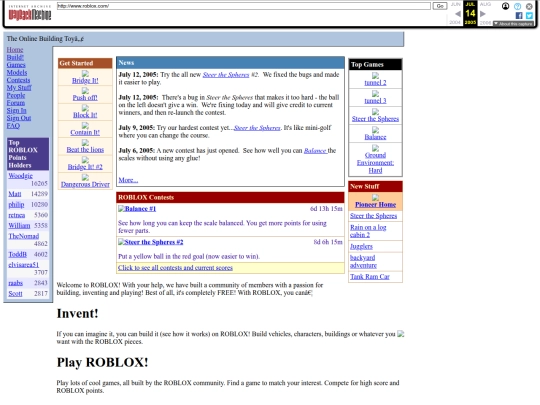The width and height of the screenshot is (540, 405).
Task: Click image above Steer the Spheres top game
Action: click(375, 112)
